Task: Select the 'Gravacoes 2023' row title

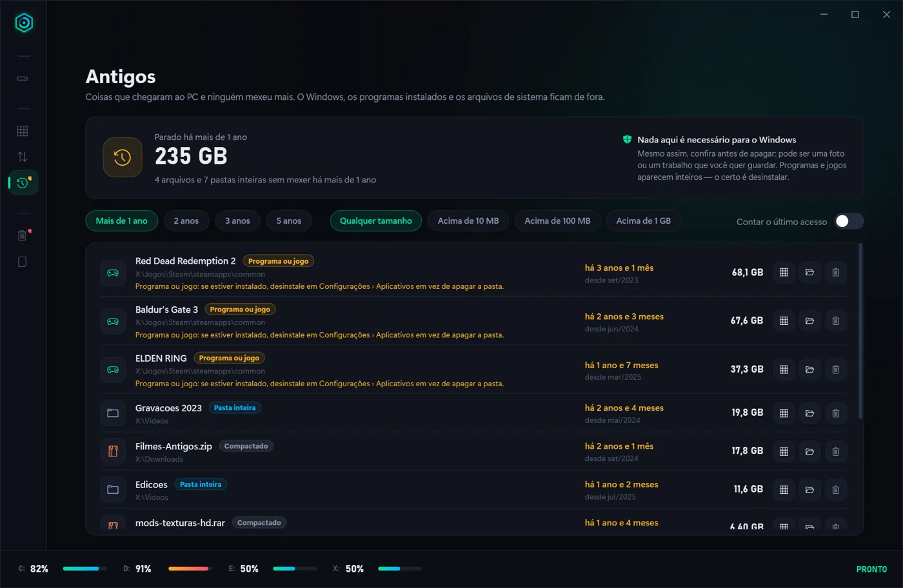Action: [168, 408]
